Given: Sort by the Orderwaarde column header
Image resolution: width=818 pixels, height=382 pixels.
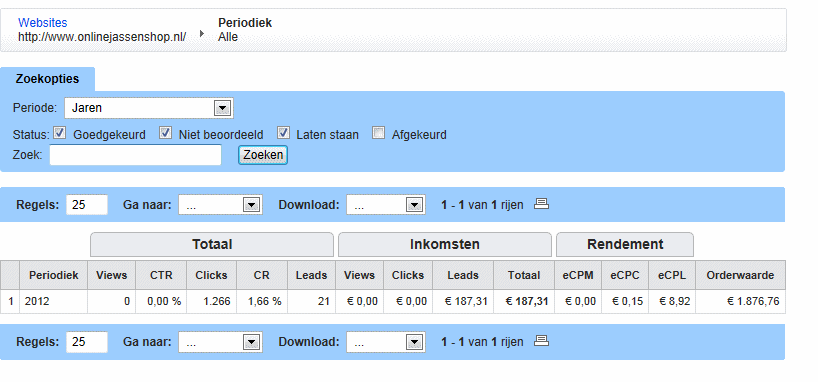Looking at the screenshot, I should (740, 275).
